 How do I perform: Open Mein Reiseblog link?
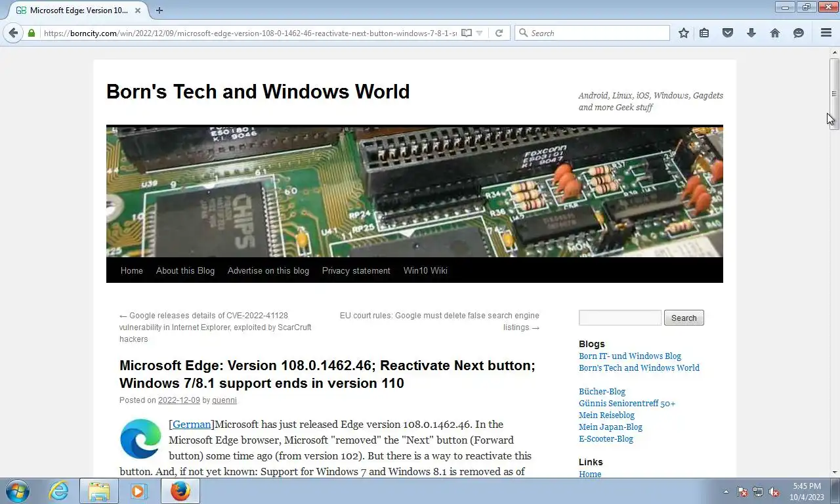(x=606, y=415)
